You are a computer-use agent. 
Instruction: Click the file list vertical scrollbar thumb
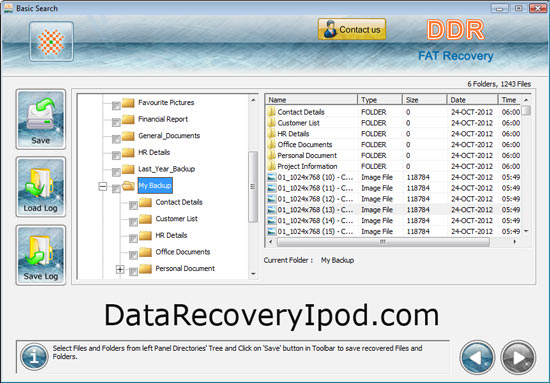coord(526,110)
